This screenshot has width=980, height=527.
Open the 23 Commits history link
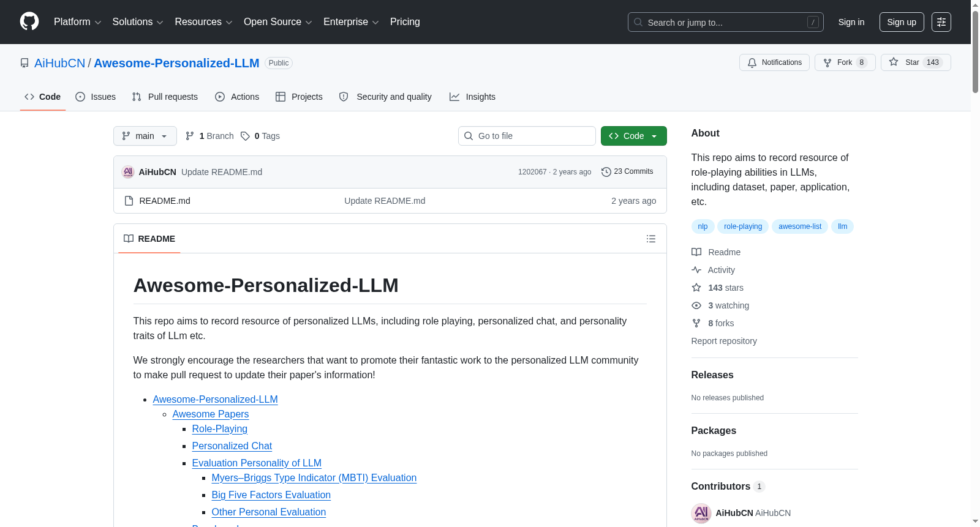click(x=627, y=172)
